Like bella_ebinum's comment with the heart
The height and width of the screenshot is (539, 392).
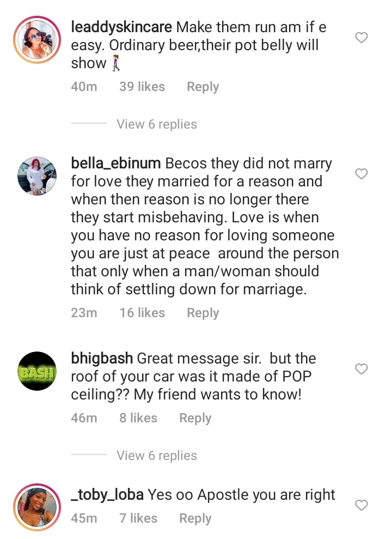[361, 174]
